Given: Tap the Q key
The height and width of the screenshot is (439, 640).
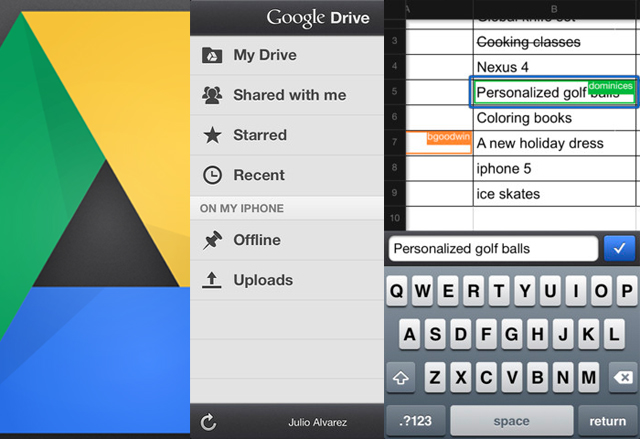Looking at the screenshot, I should coord(397,291).
